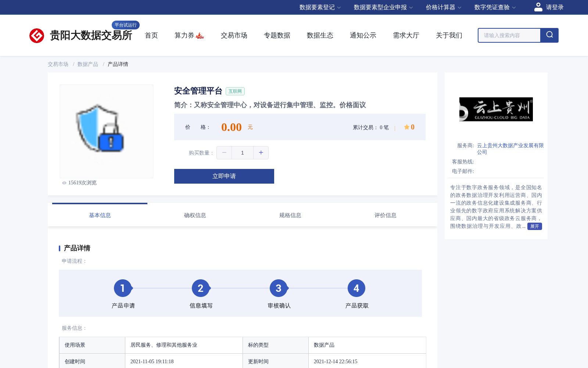Image resolution: width=588 pixels, height=368 pixels.
Task: Open the 算力券 nav menu item
Action: [184, 35]
